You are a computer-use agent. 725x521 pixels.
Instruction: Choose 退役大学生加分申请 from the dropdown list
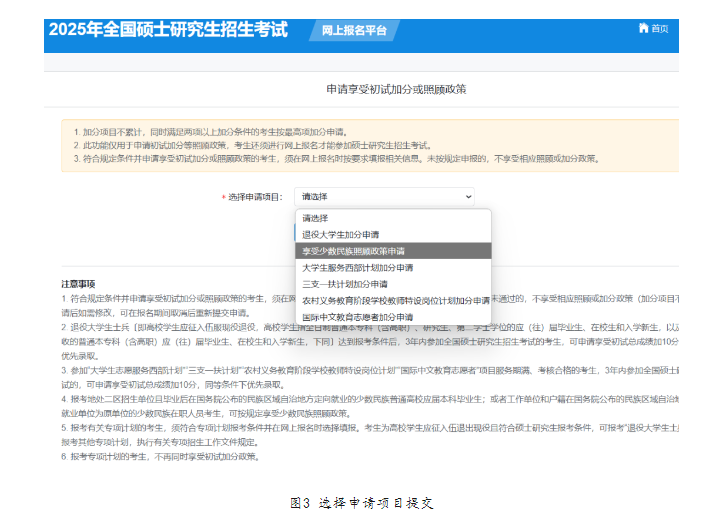pos(340,234)
